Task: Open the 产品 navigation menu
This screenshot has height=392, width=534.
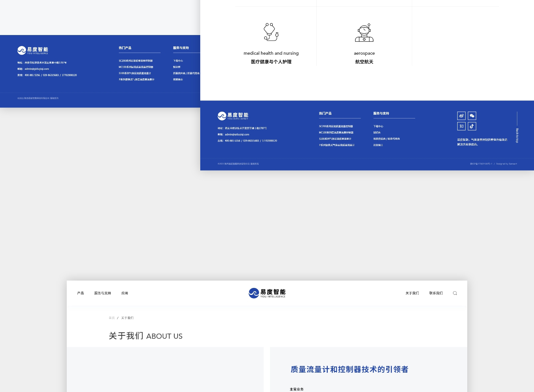Action: click(x=80, y=293)
